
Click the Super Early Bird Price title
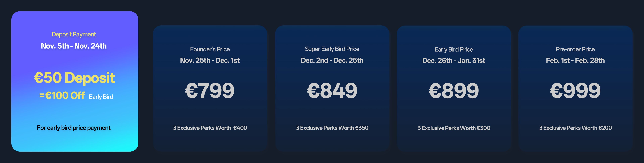click(332, 49)
